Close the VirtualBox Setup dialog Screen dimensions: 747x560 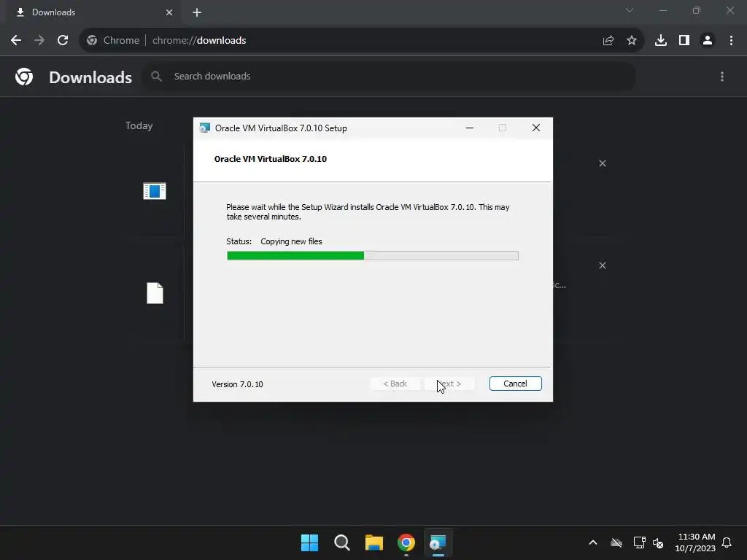pos(536,128)
